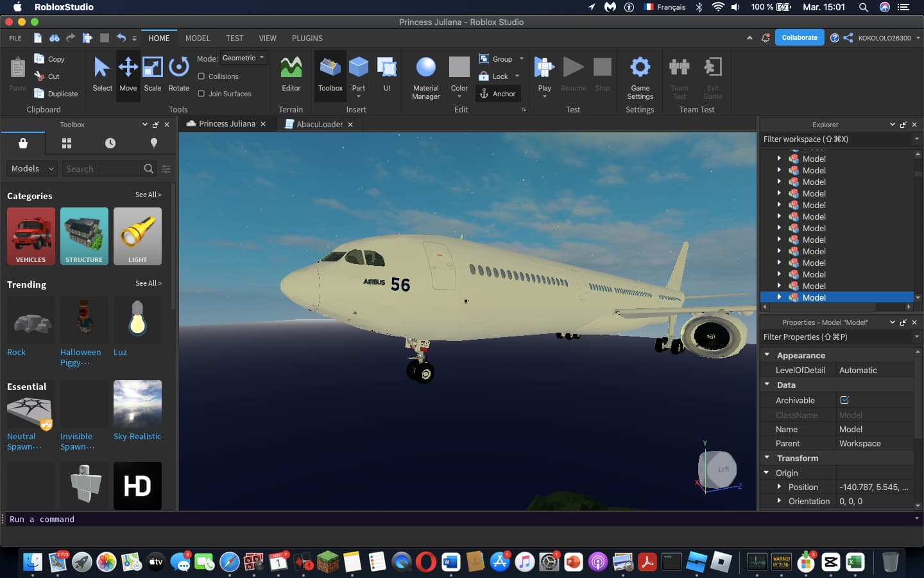Click the Duplicate button
The image size is (924, 578).
pyautogui.click(x=56, y=94)
